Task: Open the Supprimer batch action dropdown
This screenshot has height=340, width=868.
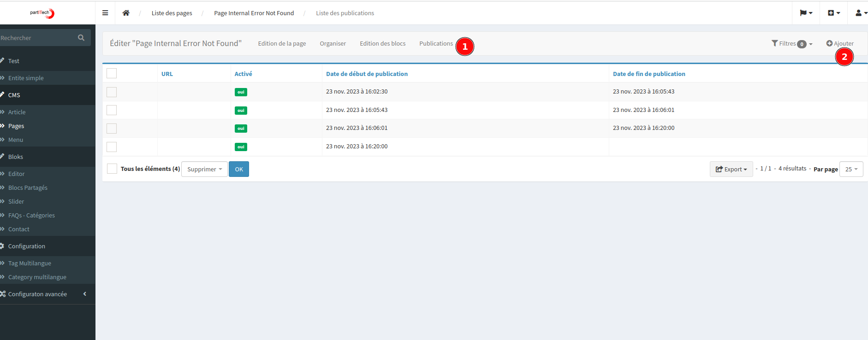Action: pos(204,169)
